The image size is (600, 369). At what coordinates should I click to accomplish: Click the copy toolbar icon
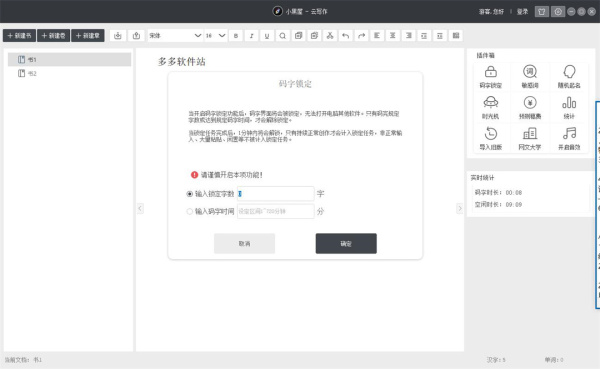point(298,36)
